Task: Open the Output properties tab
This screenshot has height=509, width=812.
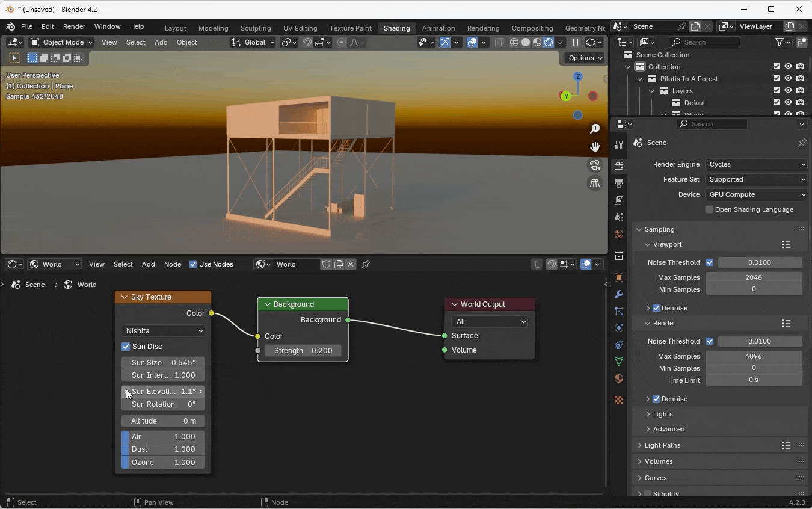Action: tap(619, 183)
